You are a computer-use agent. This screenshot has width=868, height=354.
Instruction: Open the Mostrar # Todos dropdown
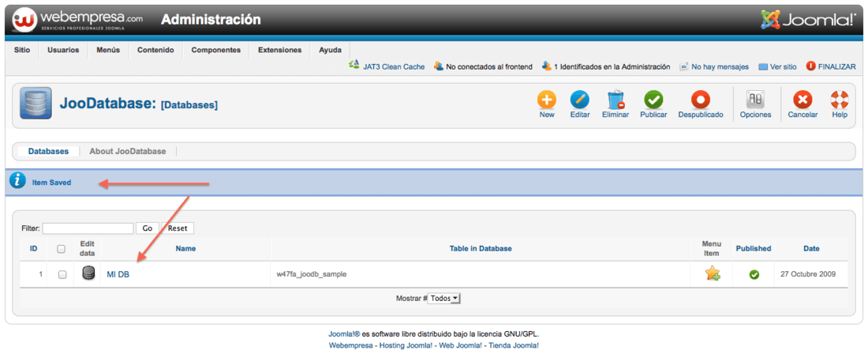click(444, 298)
